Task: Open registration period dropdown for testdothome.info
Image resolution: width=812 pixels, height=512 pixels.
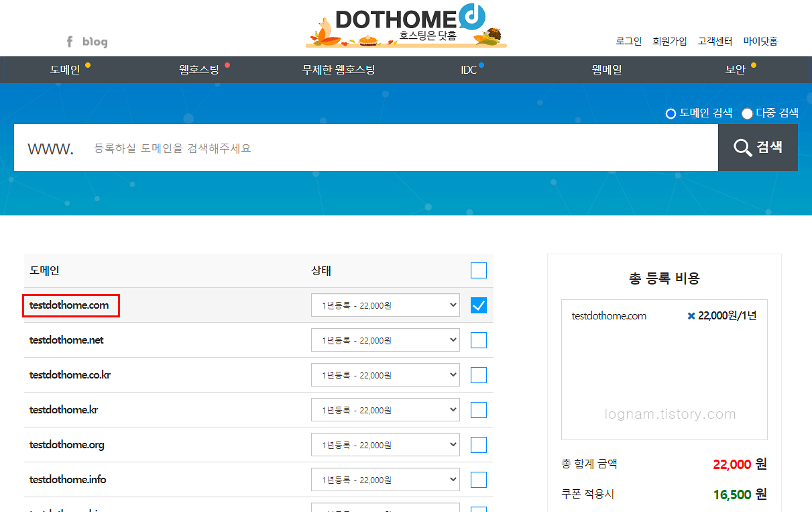Action: coord(386,480)
